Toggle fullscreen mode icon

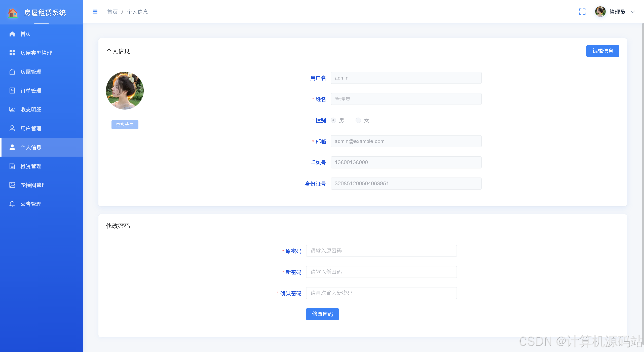click(582, 12)
